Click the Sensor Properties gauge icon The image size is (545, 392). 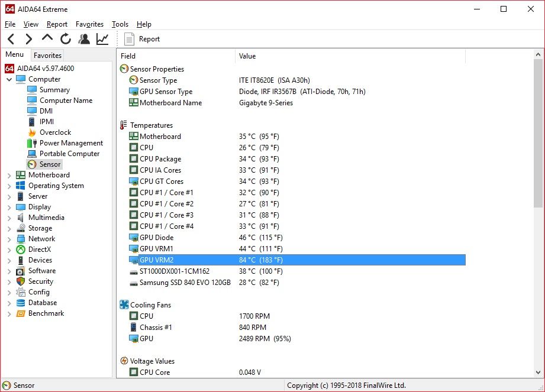pyautogui.click(x=124, y=69)
